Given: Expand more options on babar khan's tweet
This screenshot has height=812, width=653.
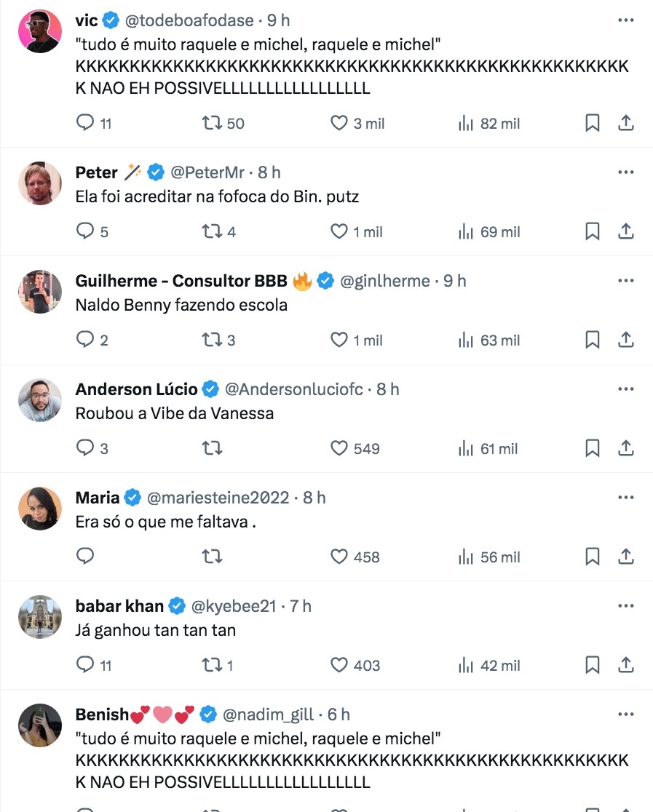Looking at the screenshot, I should coord(625,605).
